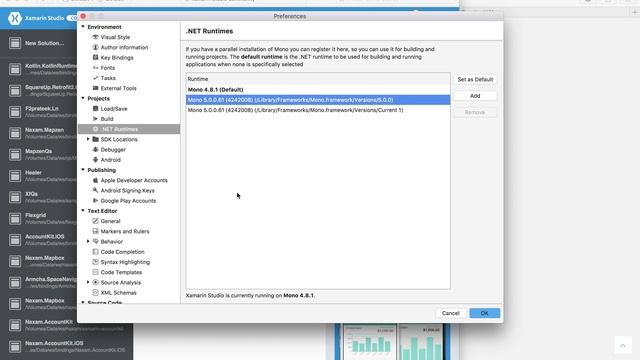Click the Build icon under Projects
This screenshot has height=360, width=640.
click(96, 119)
